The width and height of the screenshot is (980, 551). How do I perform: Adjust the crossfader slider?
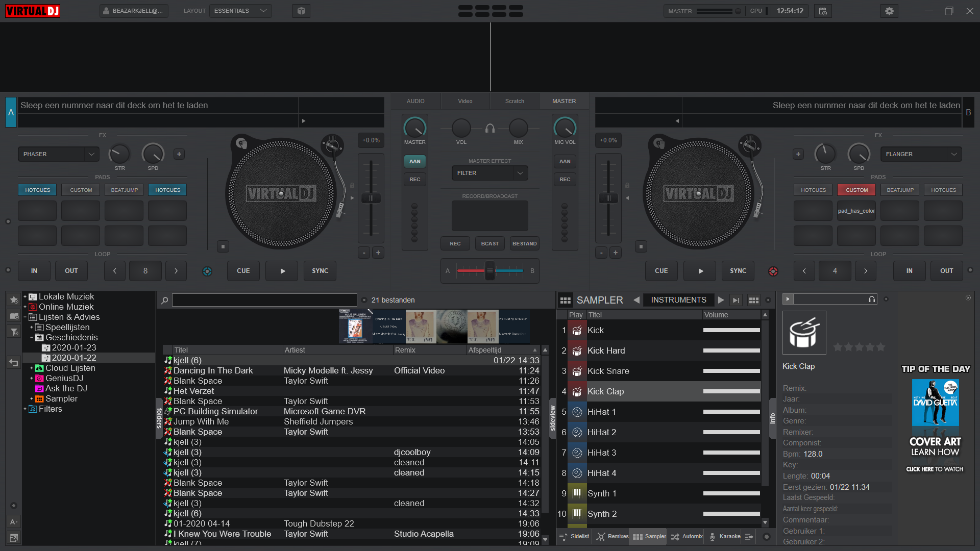489,270
